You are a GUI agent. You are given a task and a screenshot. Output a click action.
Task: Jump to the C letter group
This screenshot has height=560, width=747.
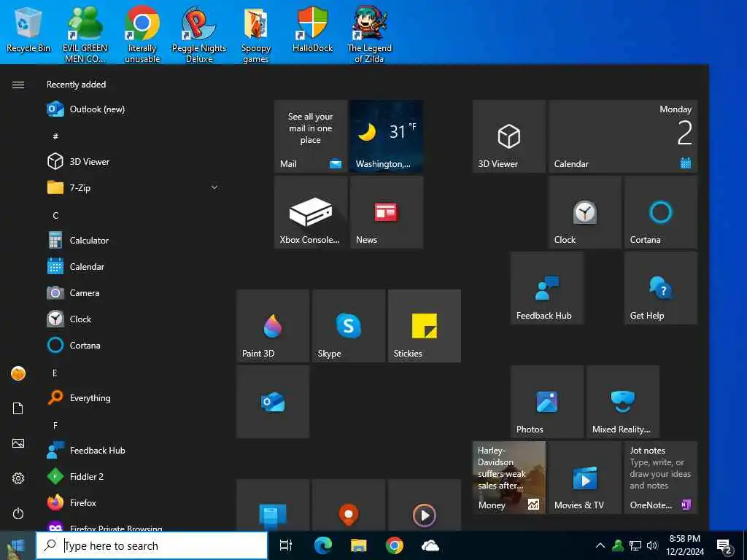pos(55,215)
